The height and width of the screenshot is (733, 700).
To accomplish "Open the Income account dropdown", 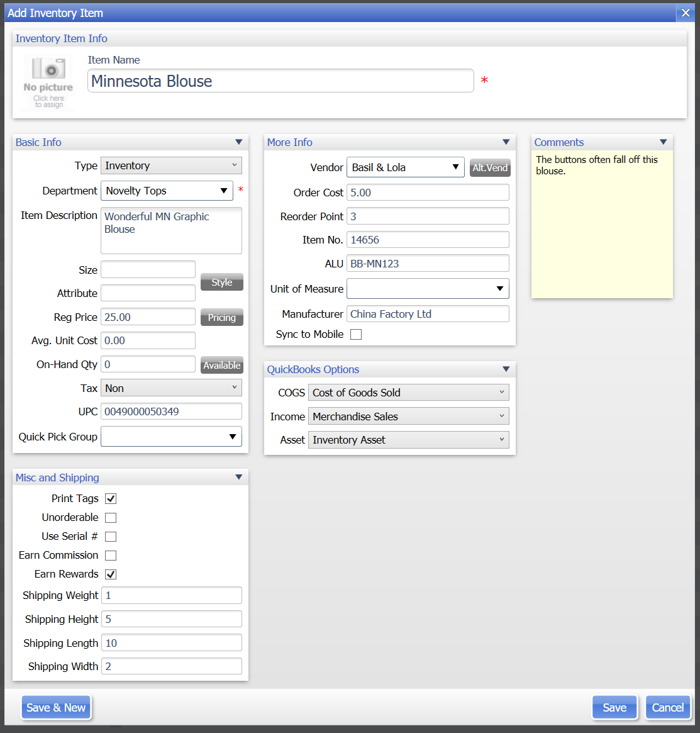I will click(x=409, y=417).
